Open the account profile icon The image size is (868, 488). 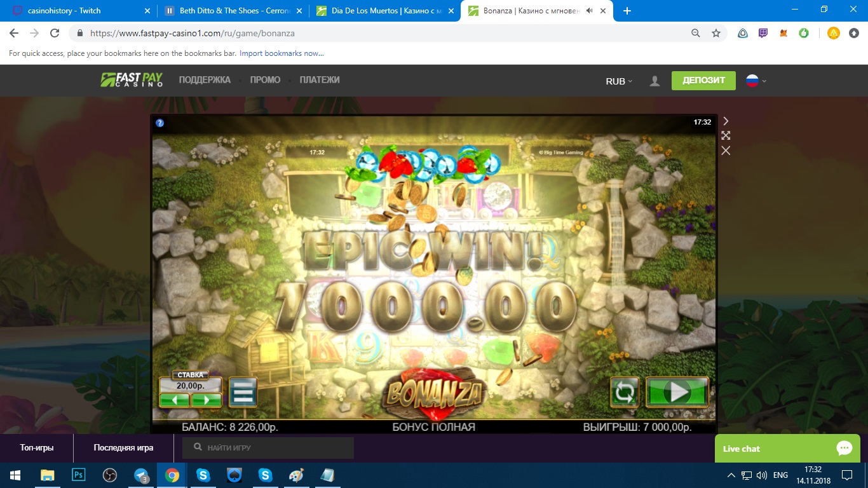(x=654, y=80)
